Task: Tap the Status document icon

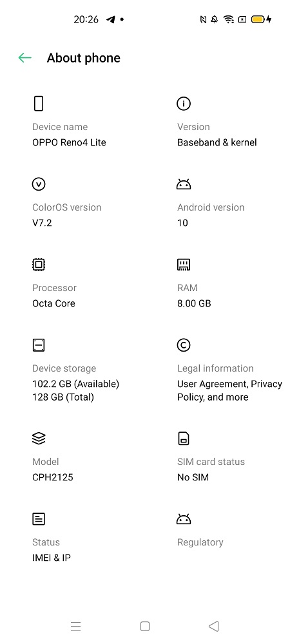Action: (x=39, y=519)
